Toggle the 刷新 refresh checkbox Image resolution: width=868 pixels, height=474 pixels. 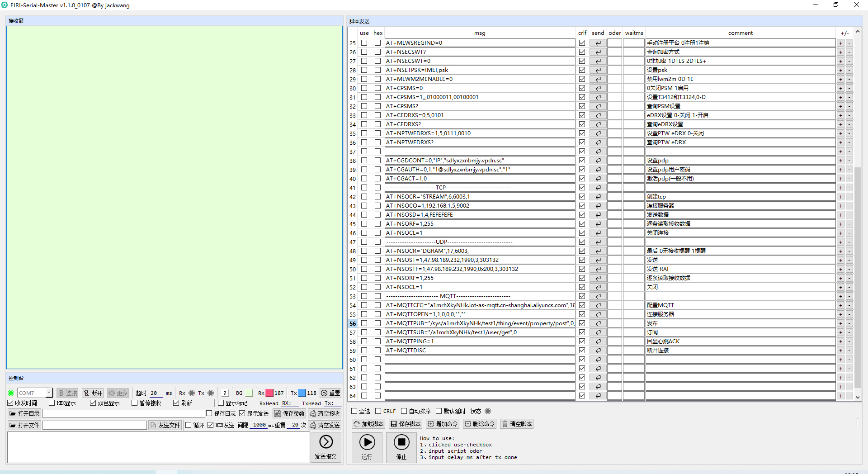click(x=176, y=403)
